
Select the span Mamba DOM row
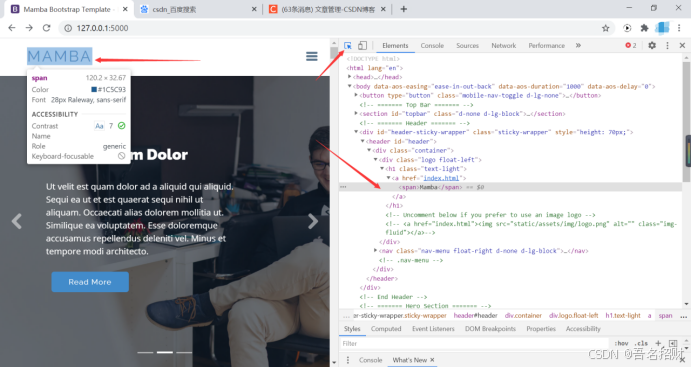pos(511,187)
